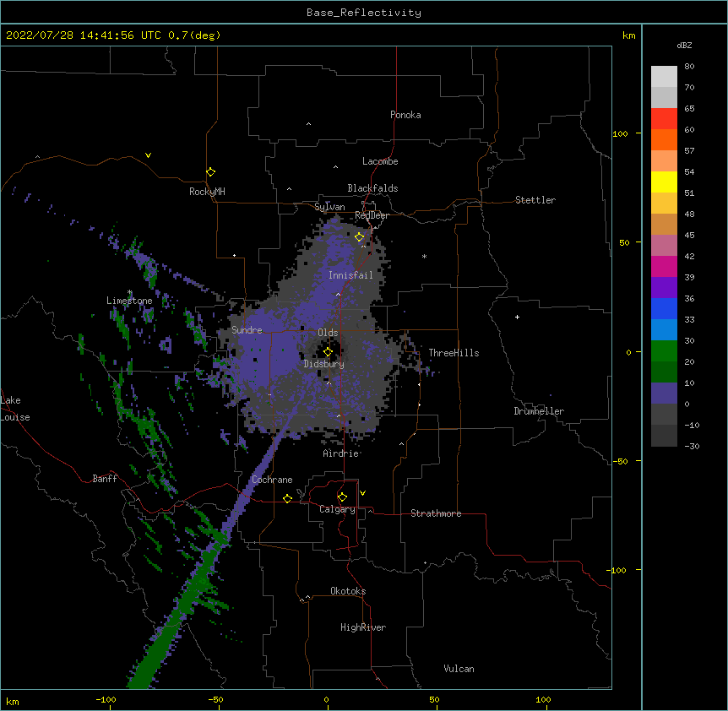Viewport: 728px width, 711px height.
Task: Click the Stettler town label
Action: (x=535, y=200)
